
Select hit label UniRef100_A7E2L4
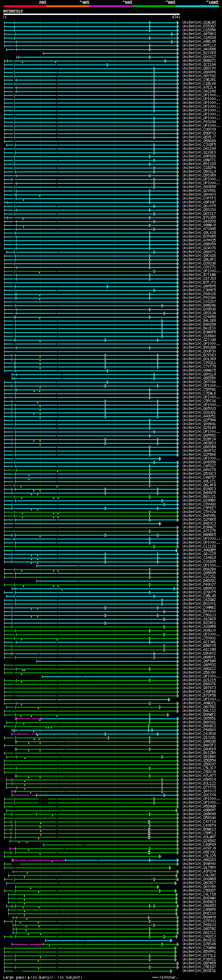click(x=199, y=88)
